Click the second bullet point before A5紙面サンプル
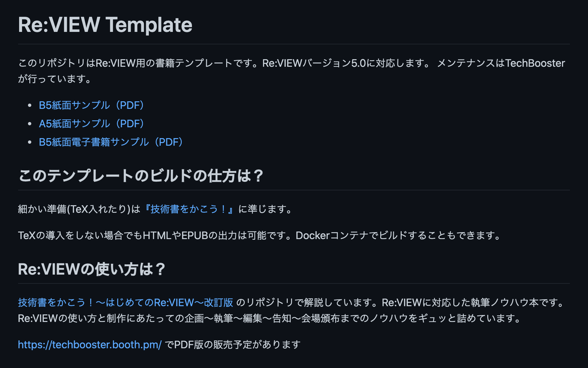The width and height of the screenshot is (588, 368). (x=30, y=124)
